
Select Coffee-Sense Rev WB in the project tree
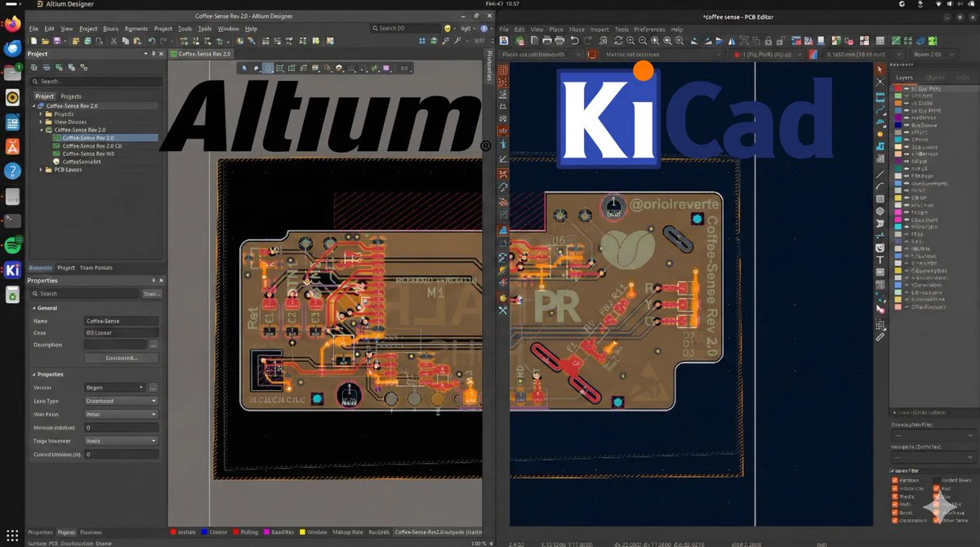click(88, 153)
